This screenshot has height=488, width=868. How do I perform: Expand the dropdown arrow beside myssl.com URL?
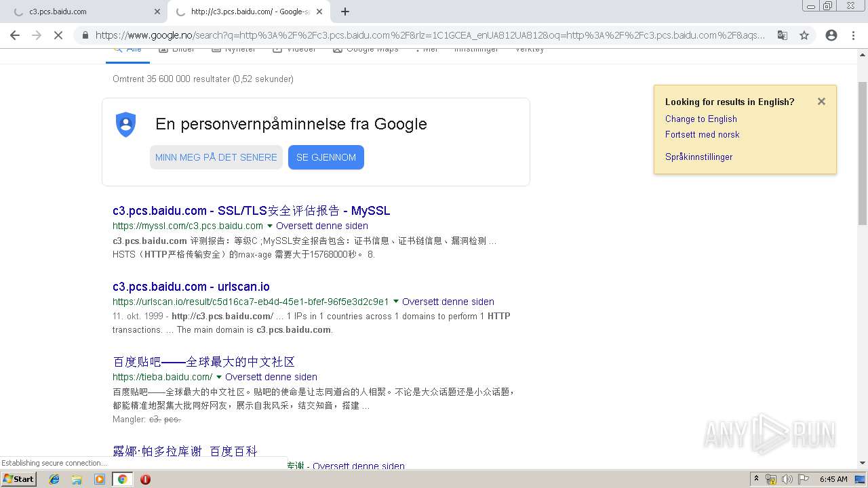pos(270,226)
